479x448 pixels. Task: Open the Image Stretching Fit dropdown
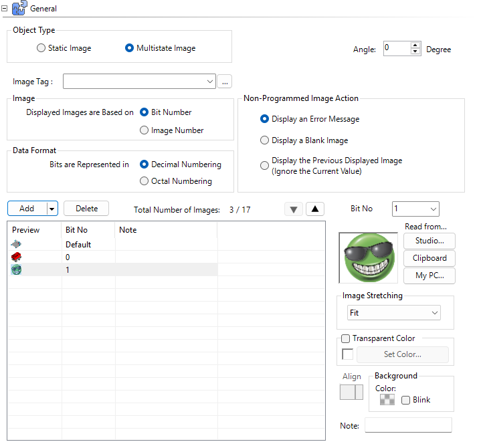[394, 313]
